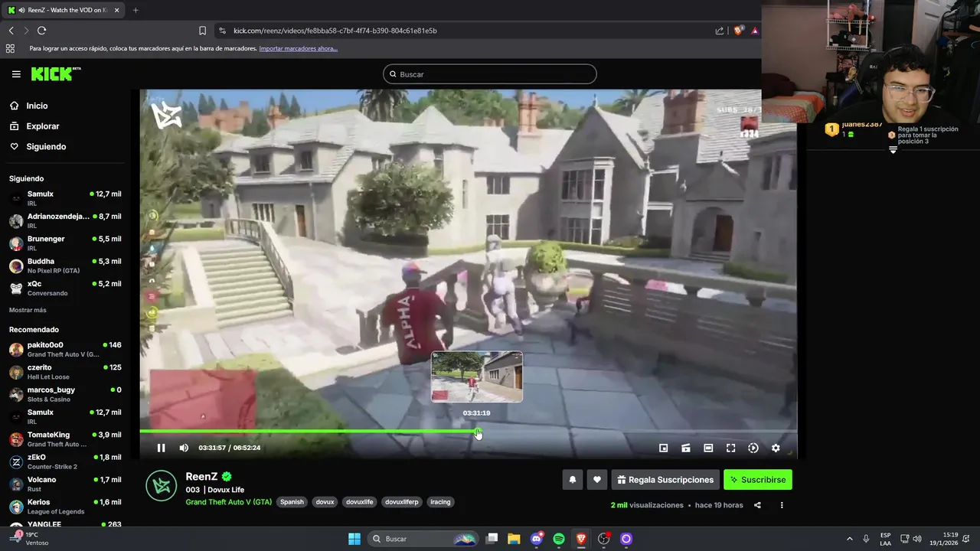Viewport: 980px width, 551px height.
Task: Open xQc Conversando channel
Action: tap(65, 288)
